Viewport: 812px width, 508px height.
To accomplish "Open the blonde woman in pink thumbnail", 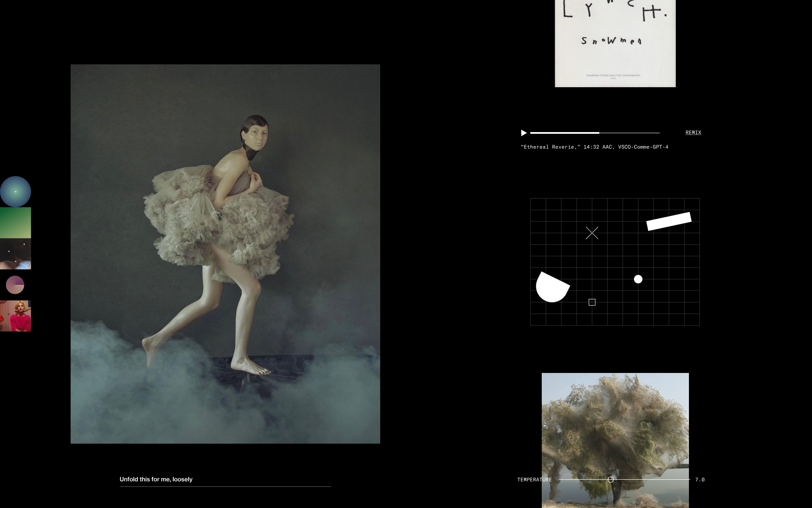I will [16, 316].
